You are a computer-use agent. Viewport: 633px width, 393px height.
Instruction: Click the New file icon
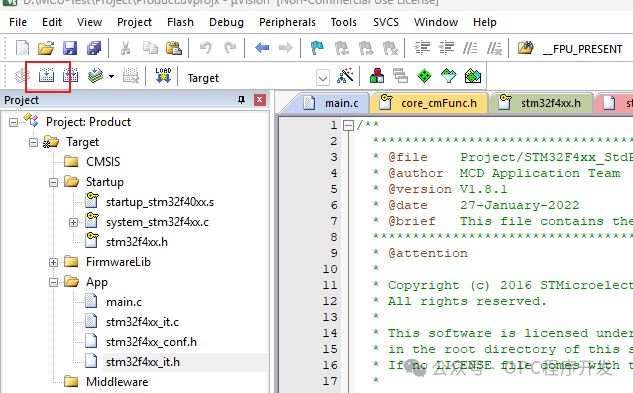coord(22,48)
